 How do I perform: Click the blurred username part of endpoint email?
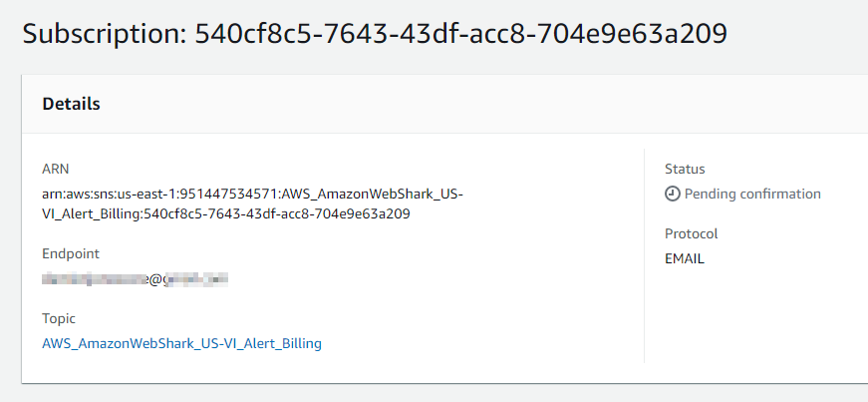[x=96, y=279]
